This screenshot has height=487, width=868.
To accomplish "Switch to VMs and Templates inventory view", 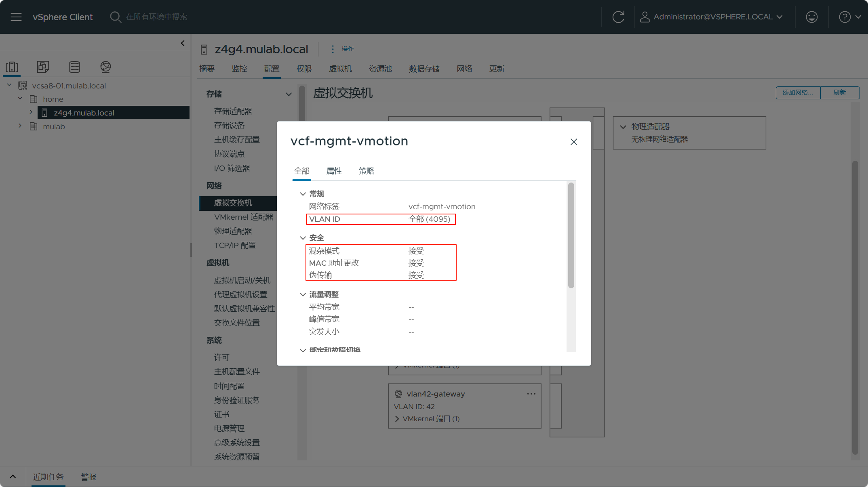I will [x=43, y=67].
